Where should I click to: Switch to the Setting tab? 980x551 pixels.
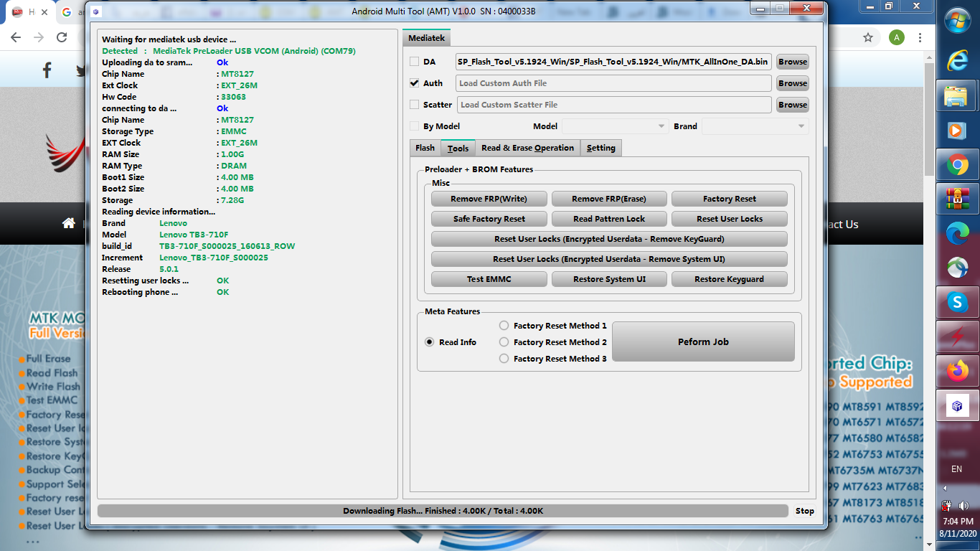click(600, 148)
